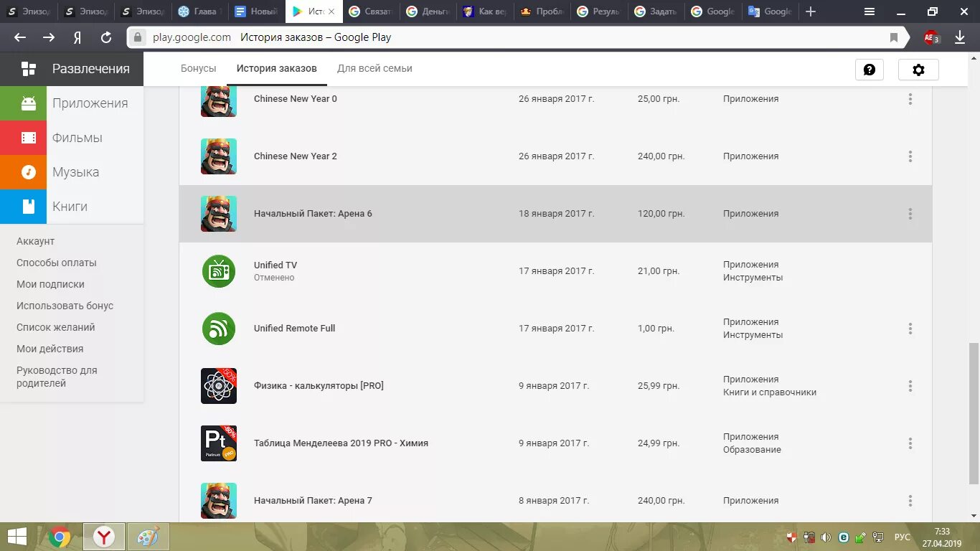
Task: Switch to the Деньги browser tab
Action: point(428,11)
